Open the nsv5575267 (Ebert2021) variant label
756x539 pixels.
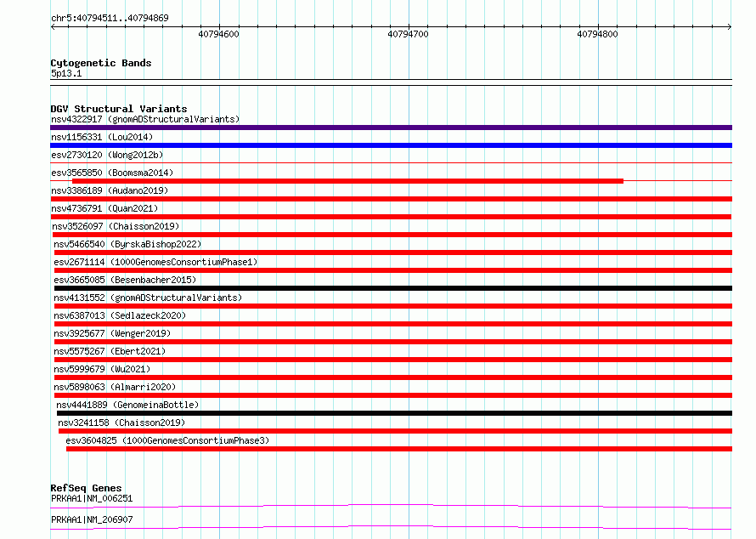click(x=110, y=351)
